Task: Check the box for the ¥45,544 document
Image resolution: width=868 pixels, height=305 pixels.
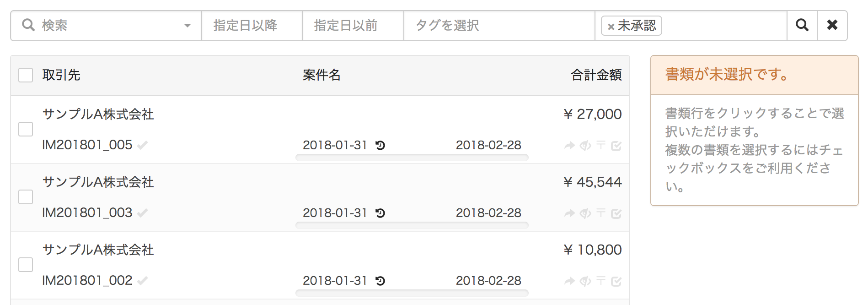Action: pos(26,197)
